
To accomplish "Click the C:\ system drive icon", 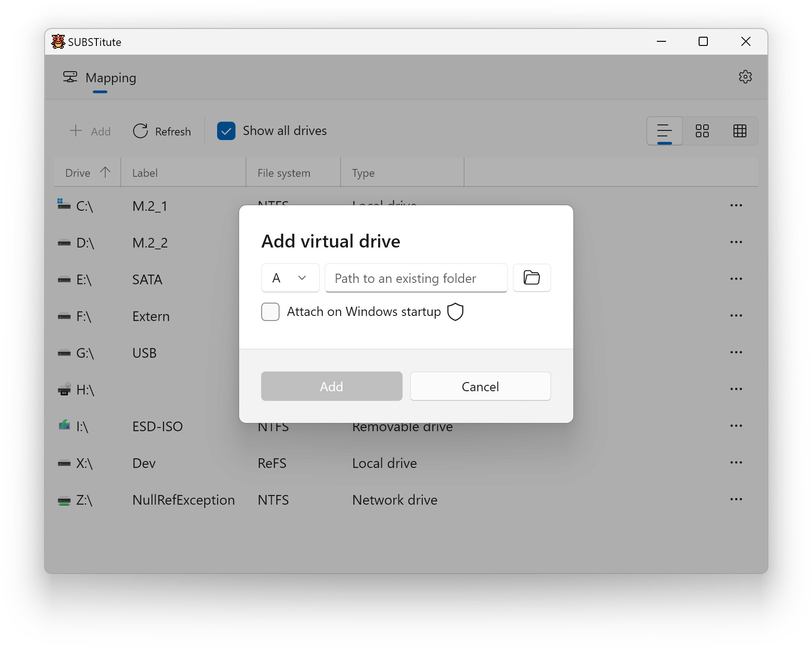I will click(64, 204).
